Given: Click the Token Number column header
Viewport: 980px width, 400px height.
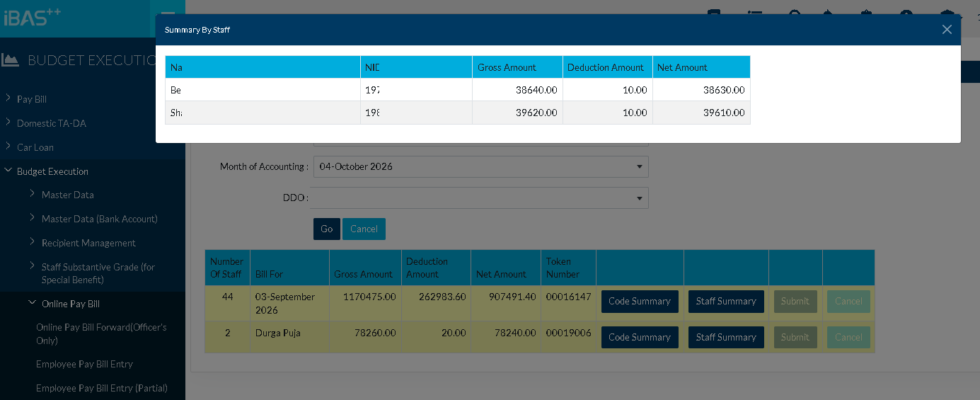Looking at the screenshot, I should click(x=569, y=268).
